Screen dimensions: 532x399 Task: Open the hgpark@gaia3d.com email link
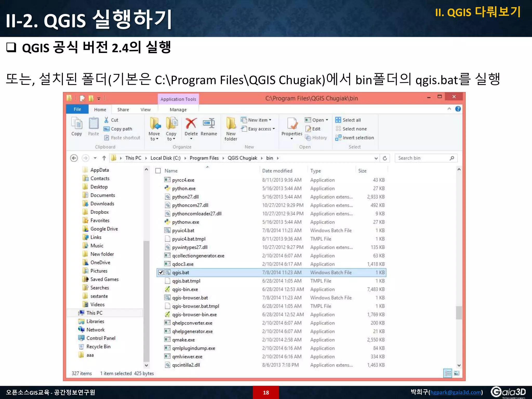456,393
